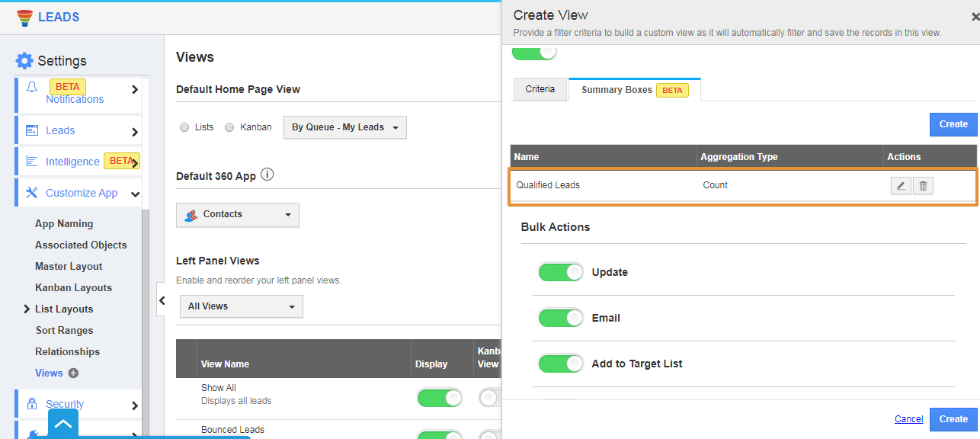Click the delete trash icon for Qualified Leads
Viewport: 980px width, 439px height.
tap(923, 185)
